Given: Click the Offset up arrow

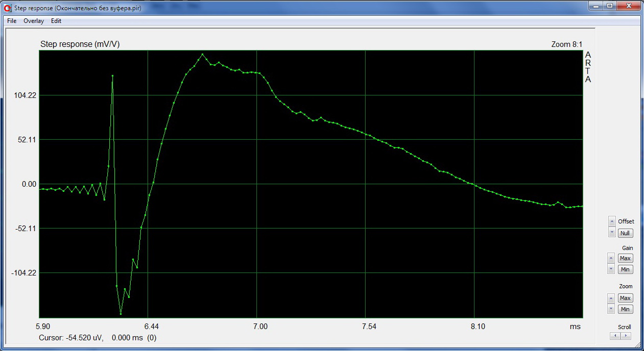Looking at the screenshot, I should point(612,221).
